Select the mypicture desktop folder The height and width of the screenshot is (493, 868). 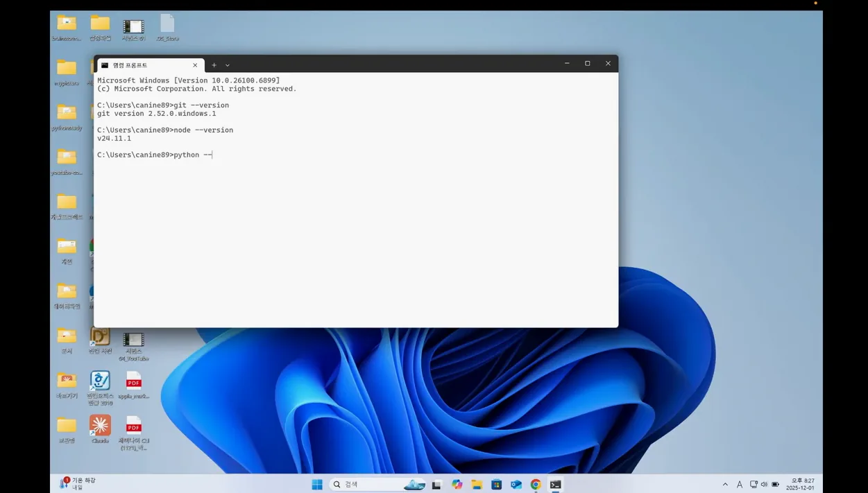click(67, 72)
